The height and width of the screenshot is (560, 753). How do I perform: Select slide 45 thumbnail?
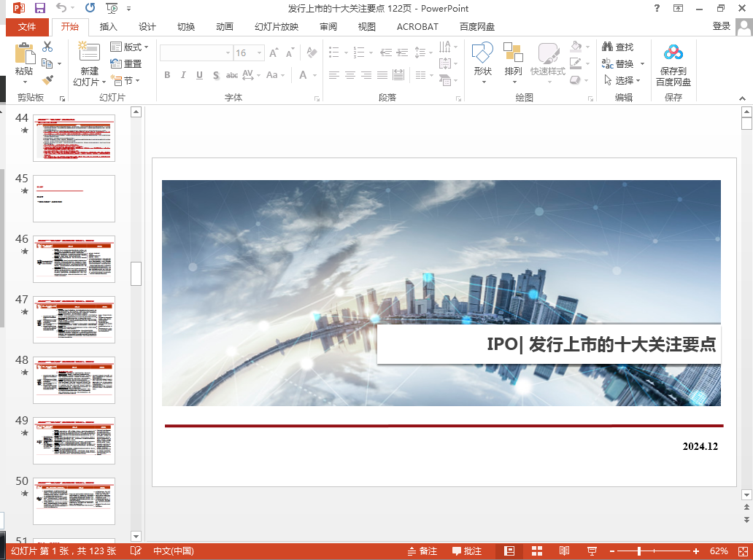pos(74,198)
